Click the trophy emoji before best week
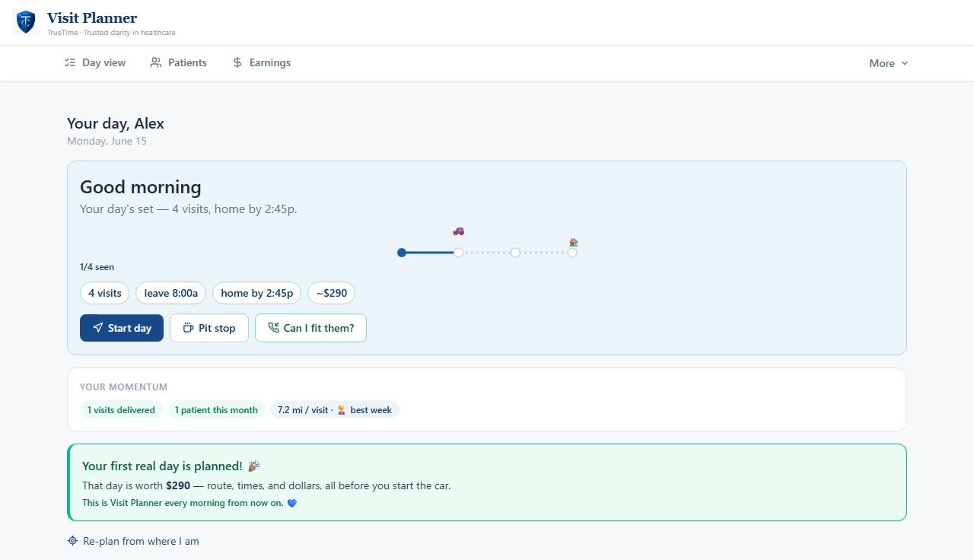Screen dimensions: 974x560 tap(341, 410)
